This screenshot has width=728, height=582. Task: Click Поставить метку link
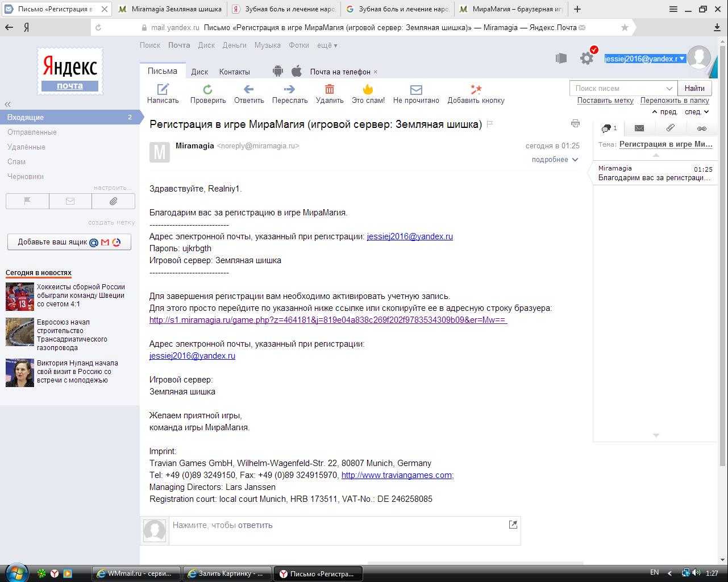pyautogui.click(x=605, y=101)
